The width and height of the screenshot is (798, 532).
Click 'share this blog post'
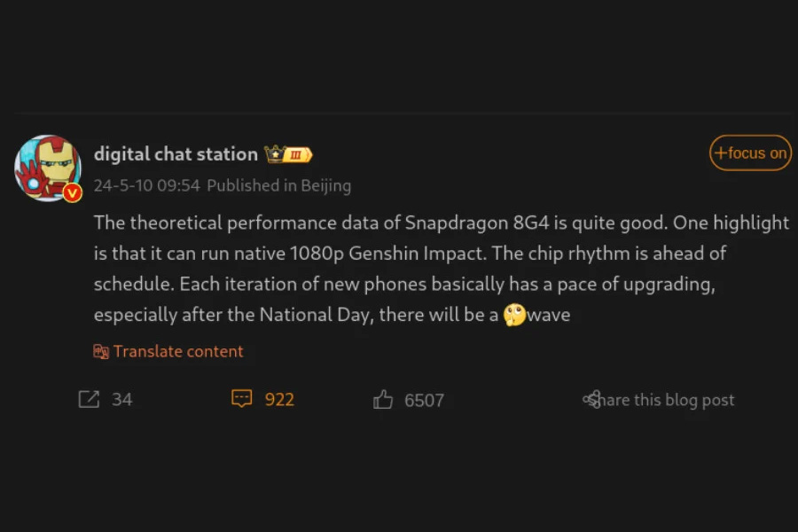(665, 400)
